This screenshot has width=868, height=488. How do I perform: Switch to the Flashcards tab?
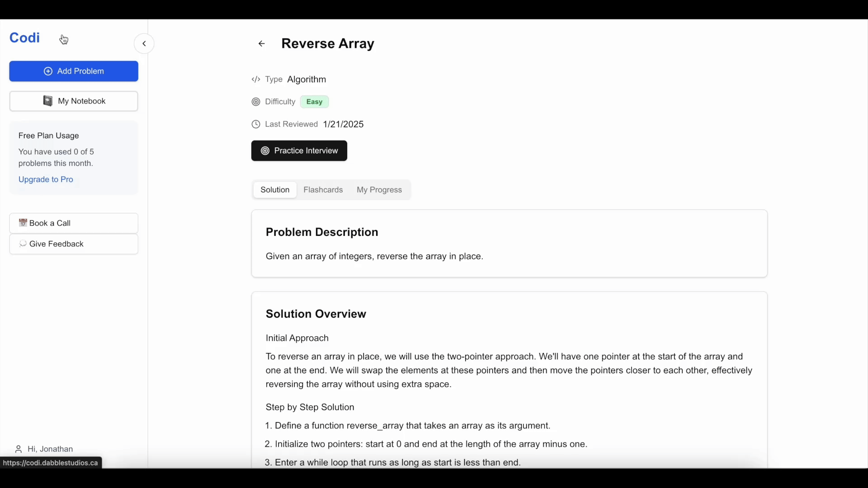323,189
